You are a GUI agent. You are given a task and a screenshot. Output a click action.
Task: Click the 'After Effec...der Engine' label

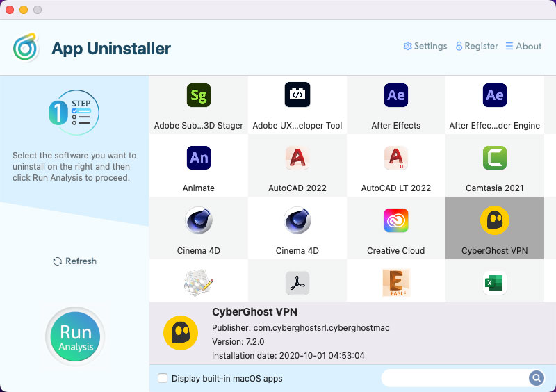pyautogui.click(x=495, y=126)
